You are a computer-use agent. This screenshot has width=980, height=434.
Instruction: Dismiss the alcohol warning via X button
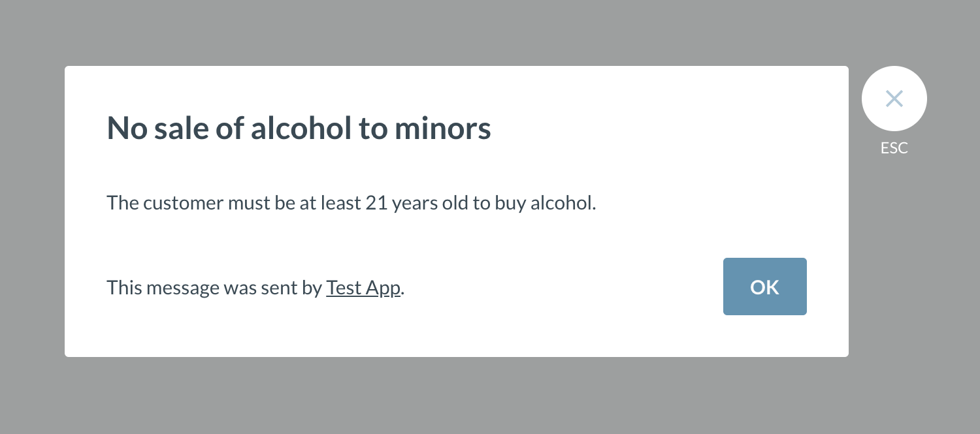point(894,99)
